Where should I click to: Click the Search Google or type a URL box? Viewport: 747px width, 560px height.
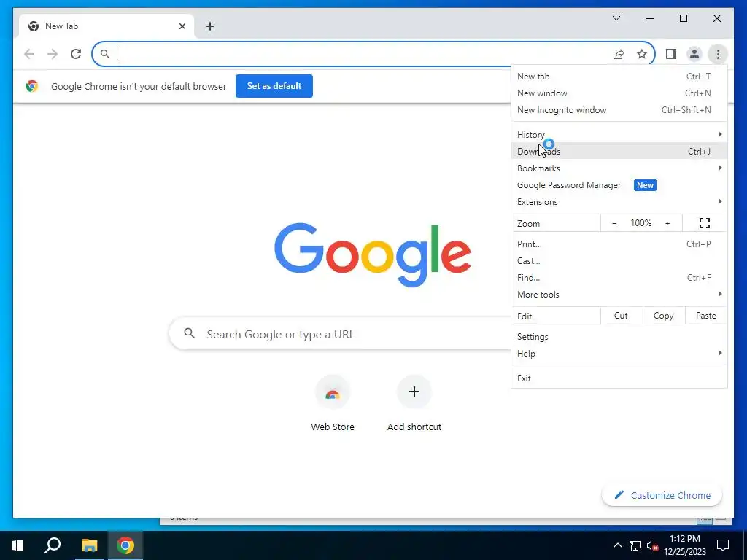pyautogui.click(x=340, y=334)
